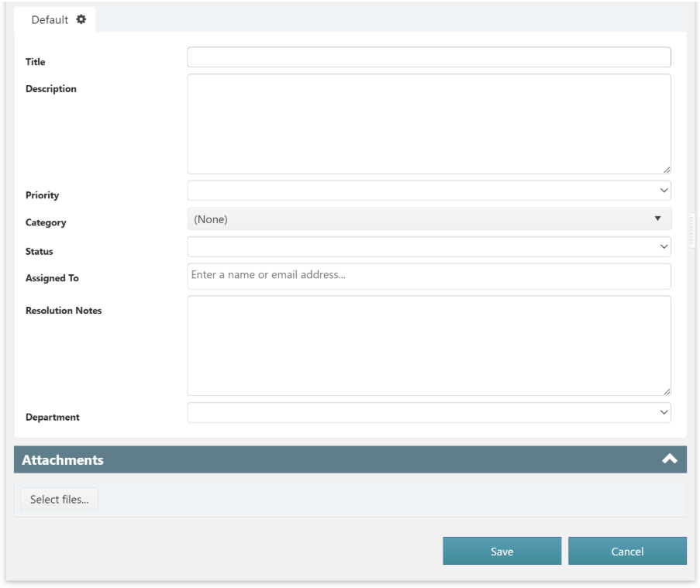Click the 'Resolution Notes' label text

point(64,311)
